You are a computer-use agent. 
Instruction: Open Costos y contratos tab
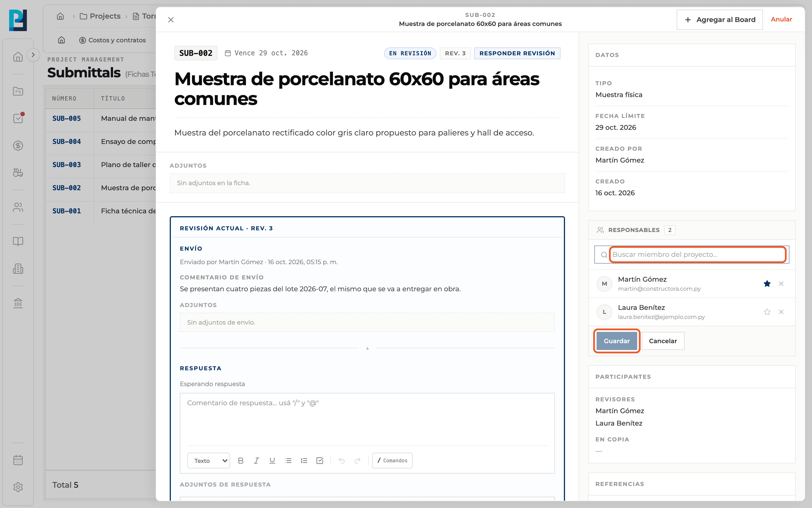[x=112, y=40]
